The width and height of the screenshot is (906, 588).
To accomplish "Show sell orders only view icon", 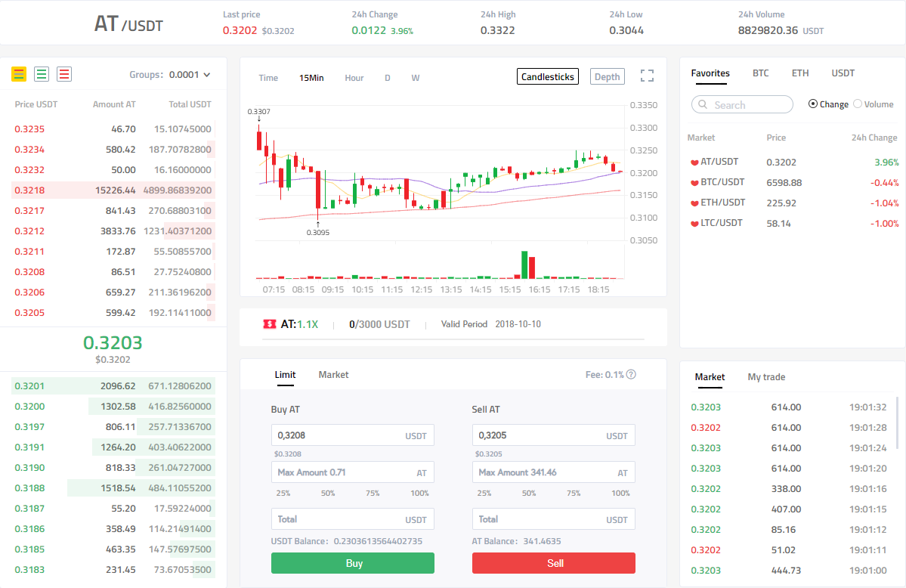I will [64, 74].
